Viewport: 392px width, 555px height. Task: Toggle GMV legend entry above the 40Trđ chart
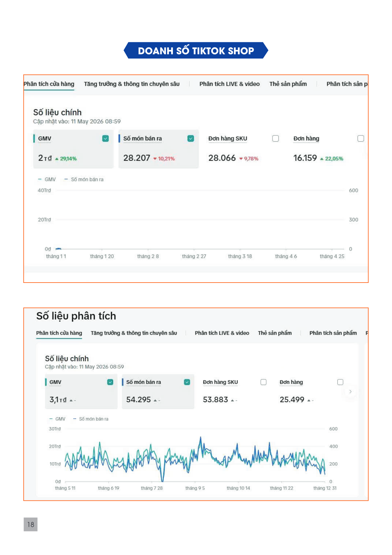47,179
